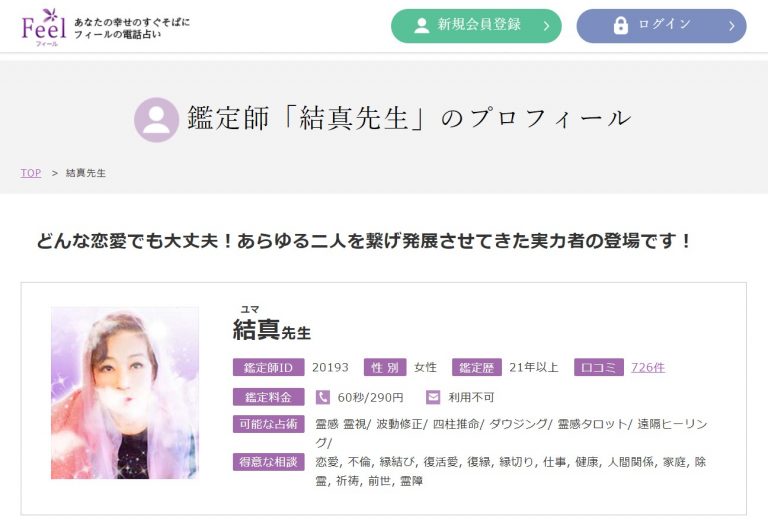Click the 得意な相談 label tag
The width and height of the screenshot is (768, 520).
(x=268, y=462)
